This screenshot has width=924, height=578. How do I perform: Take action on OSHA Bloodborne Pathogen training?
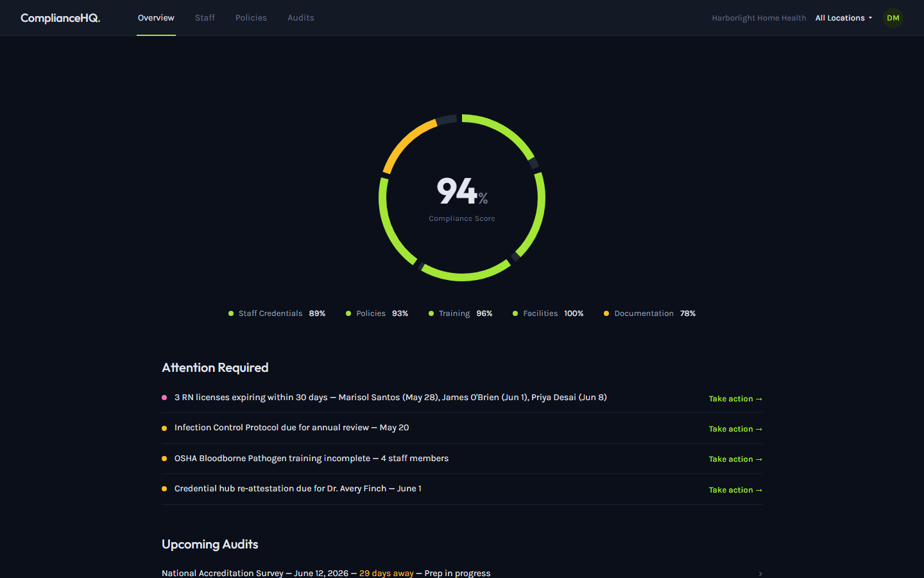click(x=735, y=459)
